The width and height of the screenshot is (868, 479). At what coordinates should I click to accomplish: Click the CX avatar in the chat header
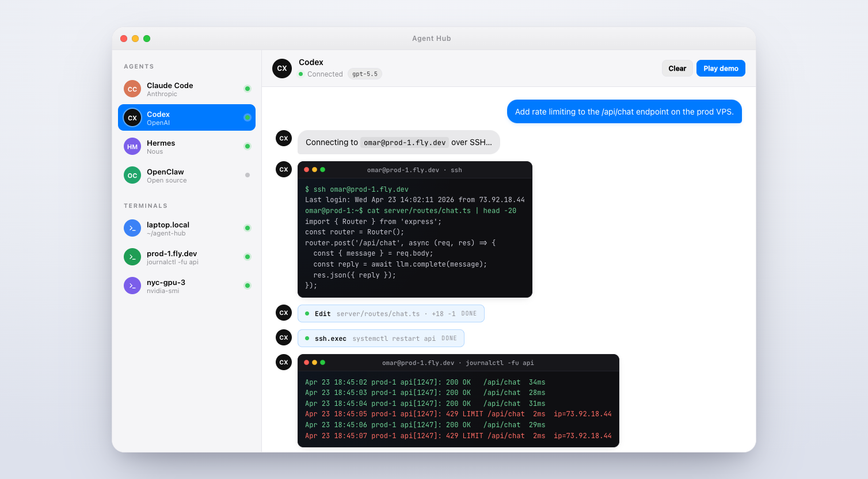pyautogui.click(x=281, y=68)
